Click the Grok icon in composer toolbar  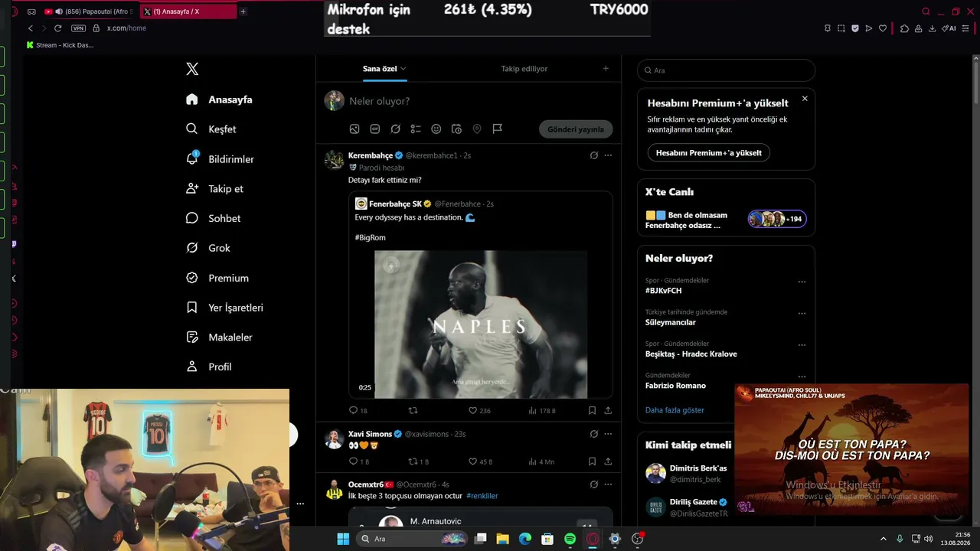pyautogui.click(x=395, y=129)
